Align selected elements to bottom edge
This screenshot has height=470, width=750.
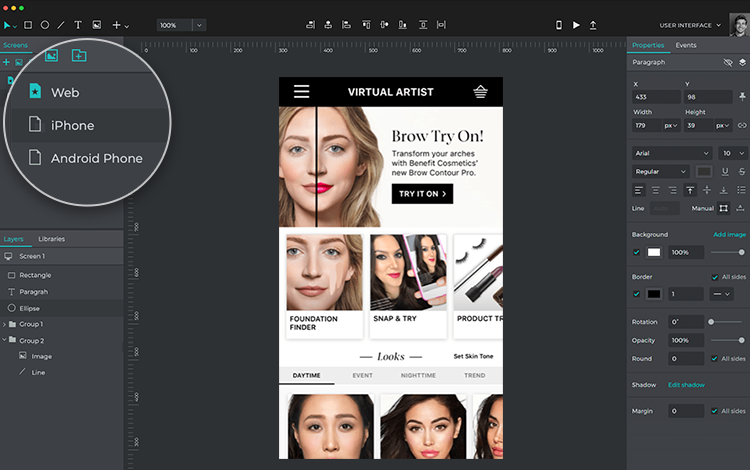[x=403, y=25]
